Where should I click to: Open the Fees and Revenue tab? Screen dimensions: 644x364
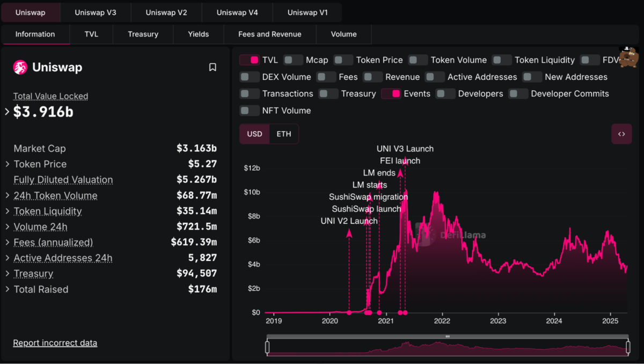(270, 34)
